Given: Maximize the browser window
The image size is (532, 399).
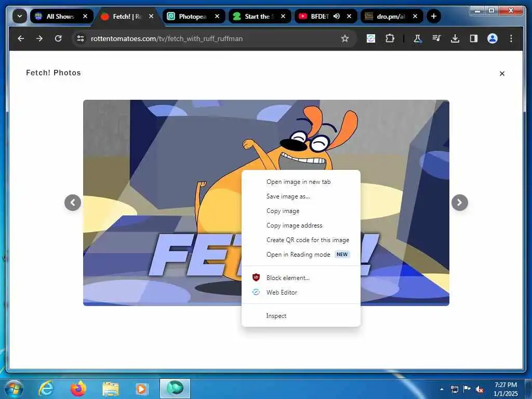Looking at the screenshot, I should tap(491, 11).
